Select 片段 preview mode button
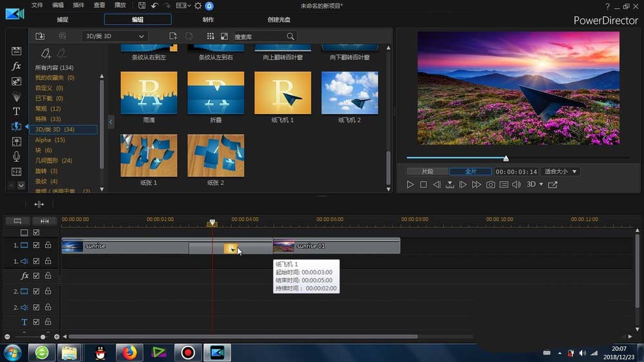This screenshot has width=644, height=362. 427,171
